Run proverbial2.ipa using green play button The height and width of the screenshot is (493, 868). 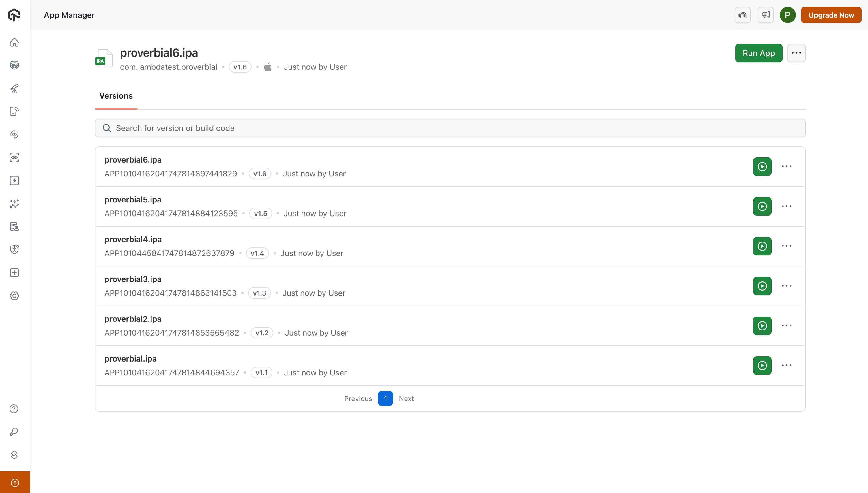pos(762,326)
